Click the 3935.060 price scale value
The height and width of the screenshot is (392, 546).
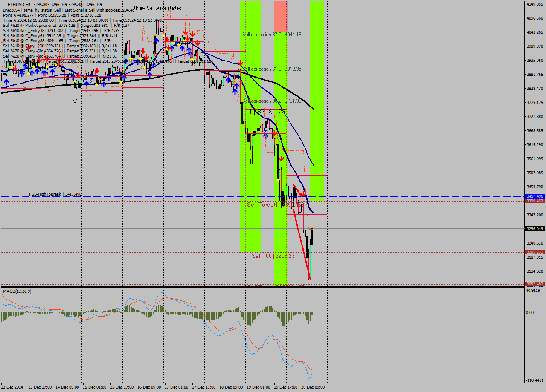click(x=535, y=61)
